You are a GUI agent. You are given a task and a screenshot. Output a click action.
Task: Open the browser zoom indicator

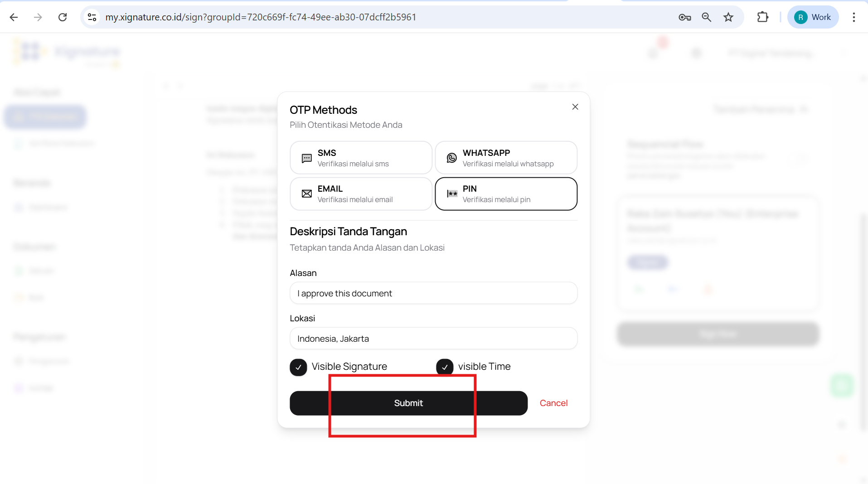coord(706,17)
